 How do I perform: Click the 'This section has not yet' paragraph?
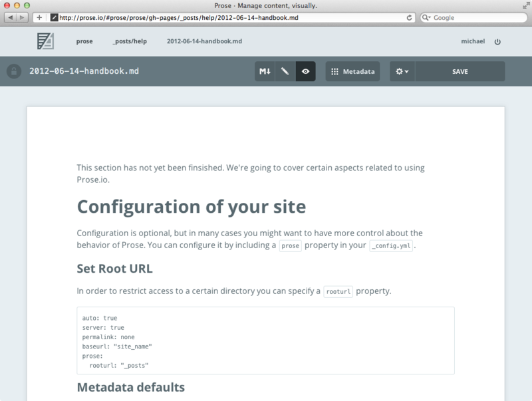(x=251, y=174)
